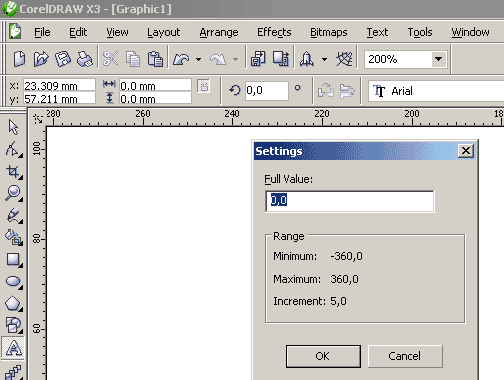Click the ruler origin corner icon
This screenshot has width=504, height=380.
pyautogui.click(x=38, y=118)
